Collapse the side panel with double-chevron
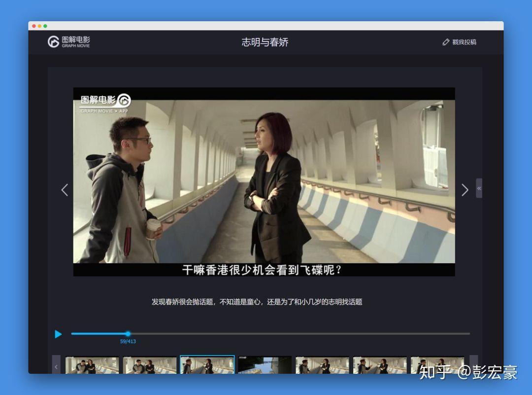This screenshot has height=395, width=532. coord(479,188)
